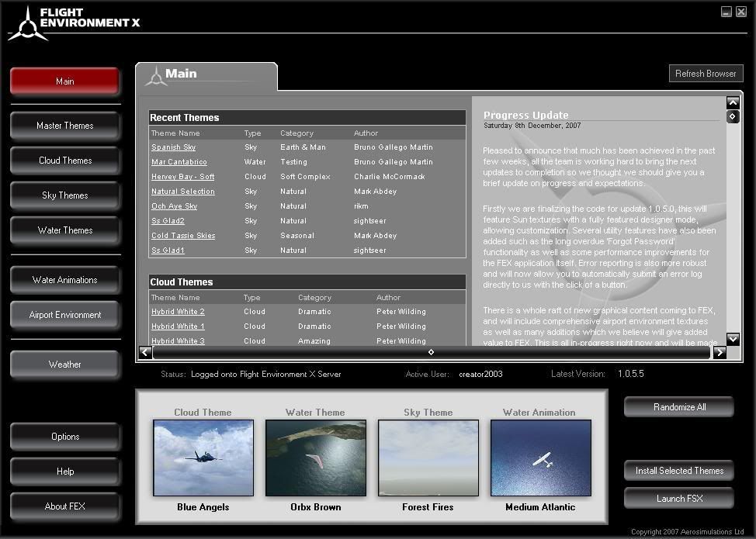This screenshot has width=756, height=539.
Task: Open the Spanish Sky theme link
Action: (x=173, y=147)
